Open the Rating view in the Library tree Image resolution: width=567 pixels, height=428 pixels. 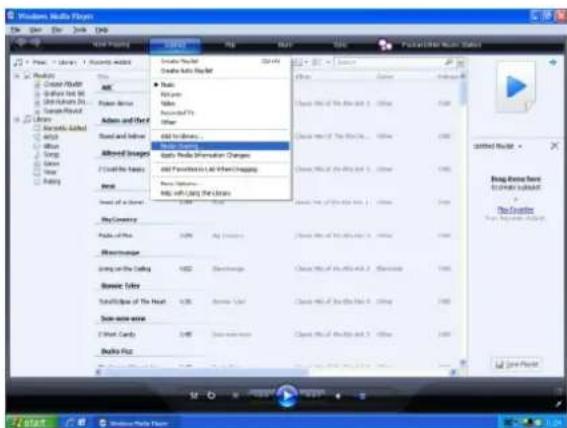(x=52, y=181)
